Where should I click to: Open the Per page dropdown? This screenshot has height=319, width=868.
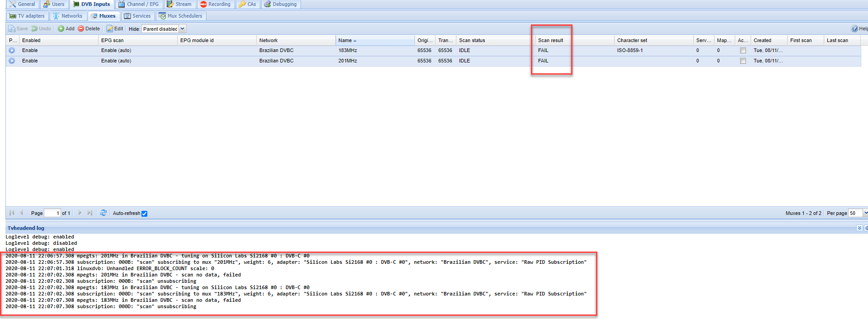tap(865, 213)
